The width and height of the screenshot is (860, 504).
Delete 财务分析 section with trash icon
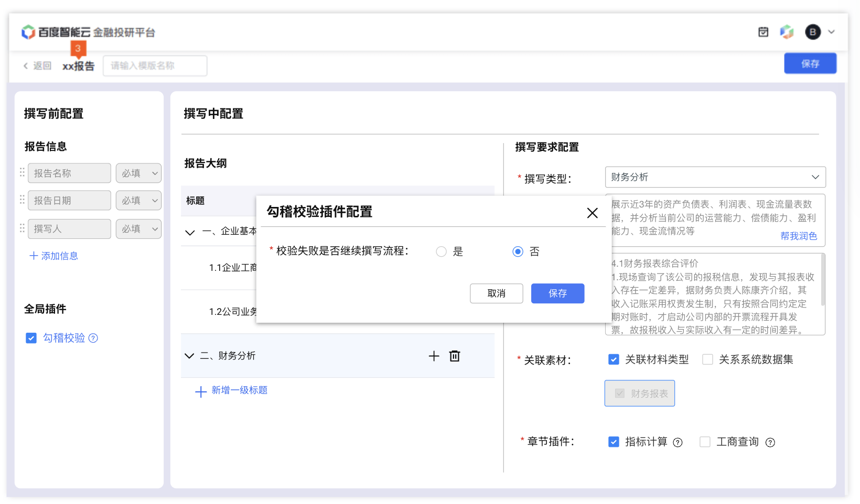pyautogui.click(x=455, y=356)
